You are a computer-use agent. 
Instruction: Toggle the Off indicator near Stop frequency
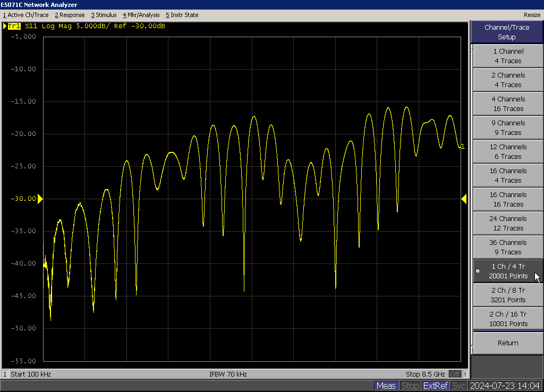(x=455, y=374)
